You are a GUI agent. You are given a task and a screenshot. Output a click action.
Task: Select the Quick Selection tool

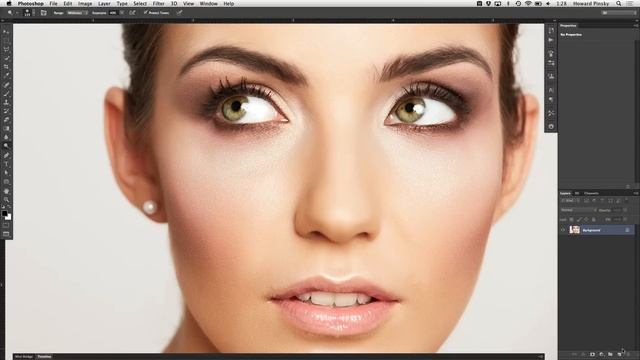click(6, 58)
